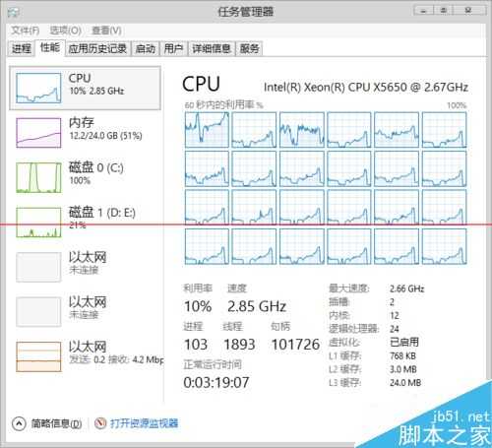Click the uptime value 0:03:19:07
This screenshot has width=492, height=448.
tap(216, 382)
